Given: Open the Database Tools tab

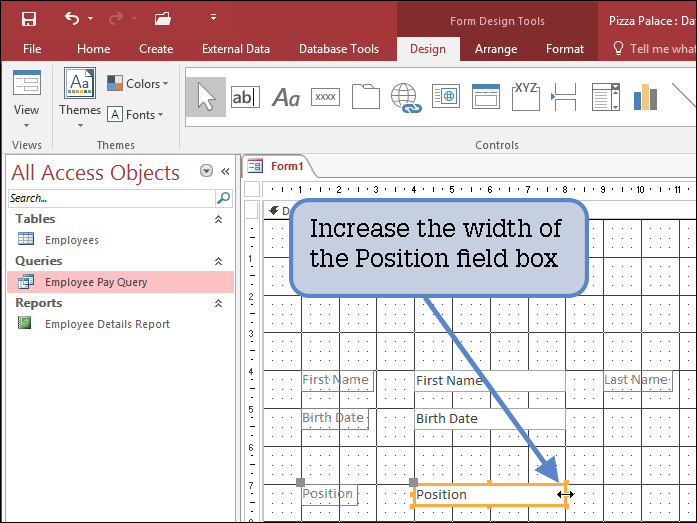Looking at the screenshot, I should (x=339, y=49).
